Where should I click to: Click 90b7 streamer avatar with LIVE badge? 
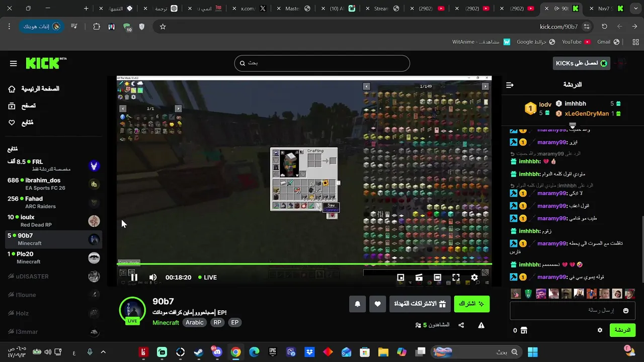click(132, 310)
